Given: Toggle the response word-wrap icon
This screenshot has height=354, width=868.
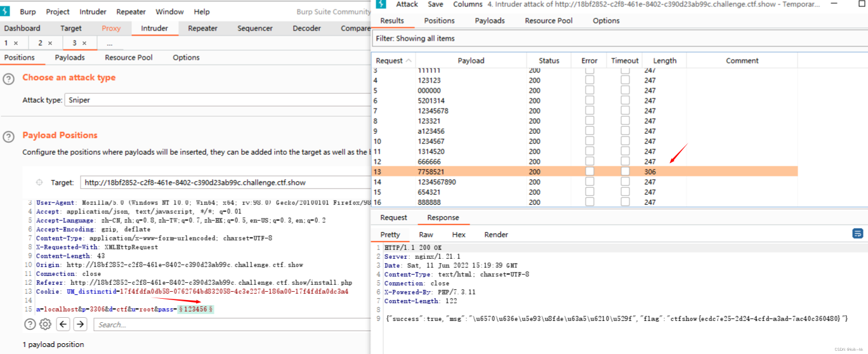Looking at the screenshot, I should coord(858,233).
